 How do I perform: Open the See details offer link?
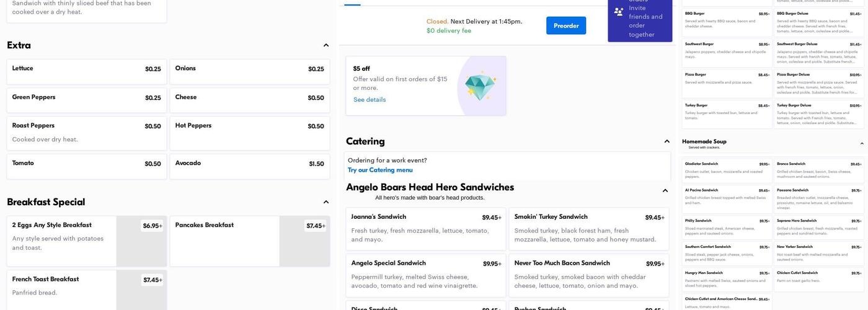tap(370, 100)
